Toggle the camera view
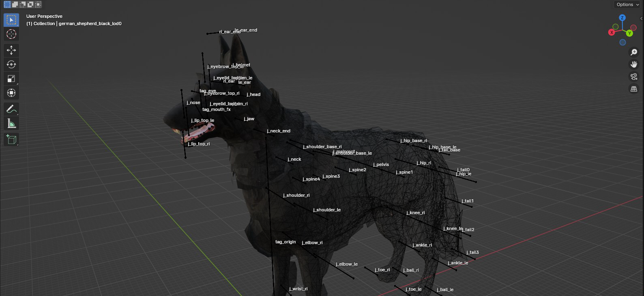The width and height of the screenshot is (644, 296). (x=634, y=77)
